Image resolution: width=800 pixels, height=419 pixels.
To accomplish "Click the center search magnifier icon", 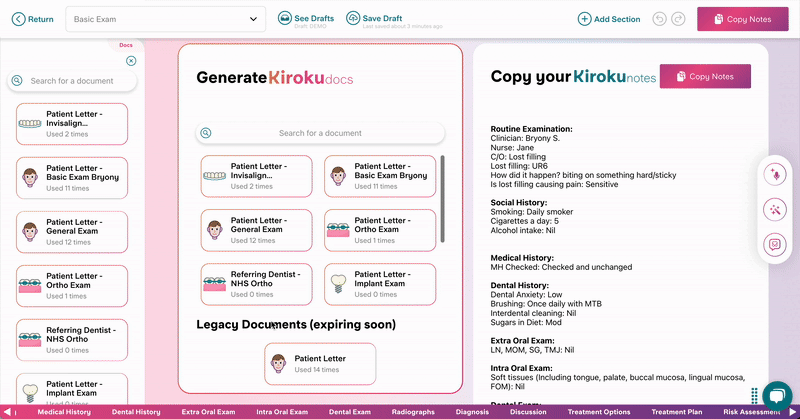I will coord(206,133).
